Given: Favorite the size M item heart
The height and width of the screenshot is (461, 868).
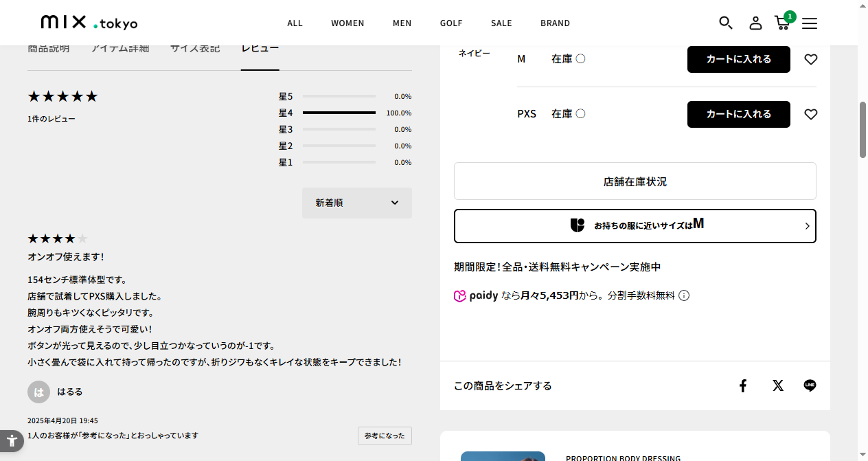Looking at the screenshot, I should (810, 60).
